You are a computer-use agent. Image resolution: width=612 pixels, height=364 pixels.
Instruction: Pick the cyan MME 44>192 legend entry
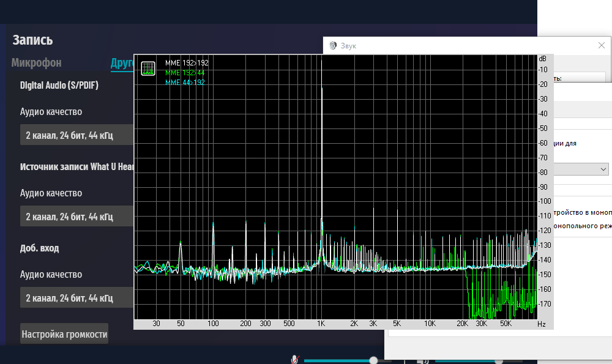(x=185, y=82)
